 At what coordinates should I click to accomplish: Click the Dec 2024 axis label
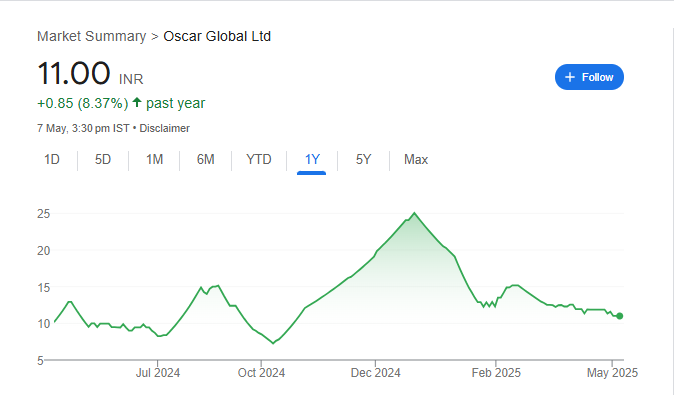coord(375,372)
